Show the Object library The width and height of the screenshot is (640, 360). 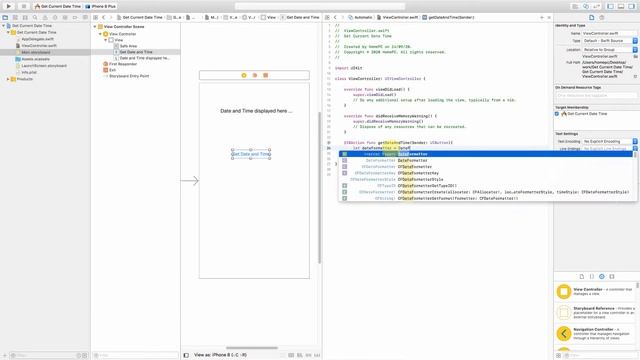(602, 276)
